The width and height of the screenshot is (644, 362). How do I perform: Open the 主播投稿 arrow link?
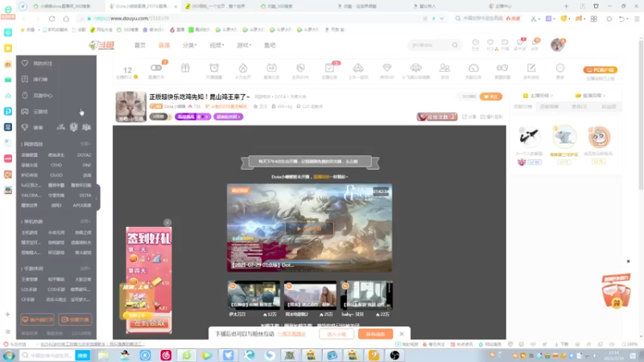[538, 96]
